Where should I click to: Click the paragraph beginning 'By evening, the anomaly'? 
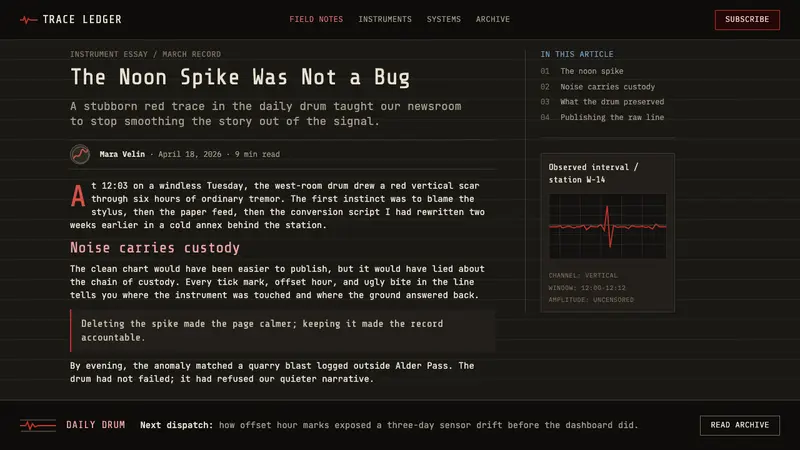click(x=272, y=372)
